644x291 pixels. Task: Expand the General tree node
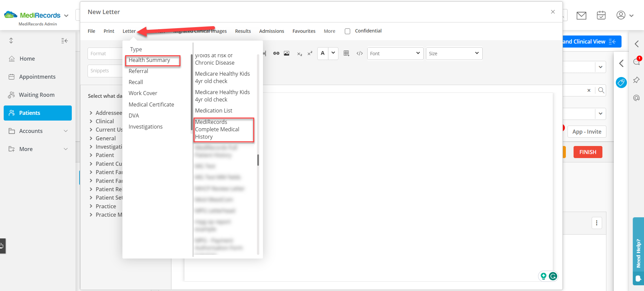(x=91, y=138)
